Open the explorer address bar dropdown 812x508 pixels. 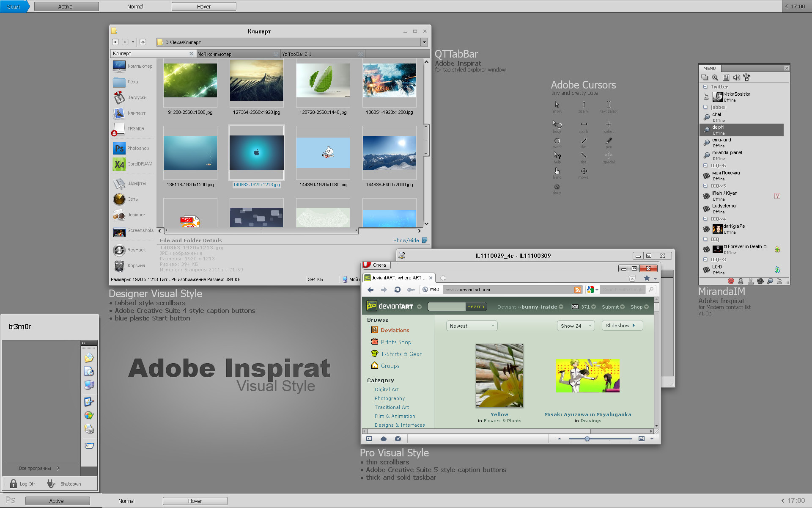(424, 42)
